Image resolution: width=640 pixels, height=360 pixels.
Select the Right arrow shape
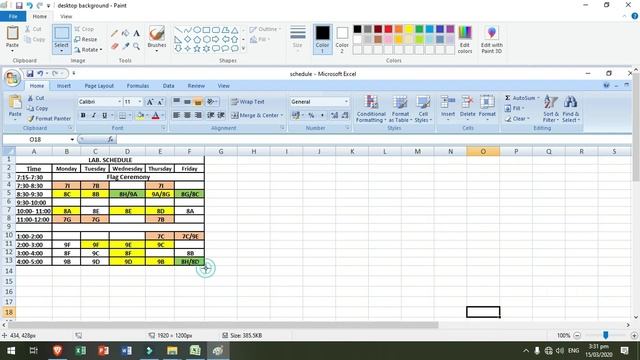216,40
